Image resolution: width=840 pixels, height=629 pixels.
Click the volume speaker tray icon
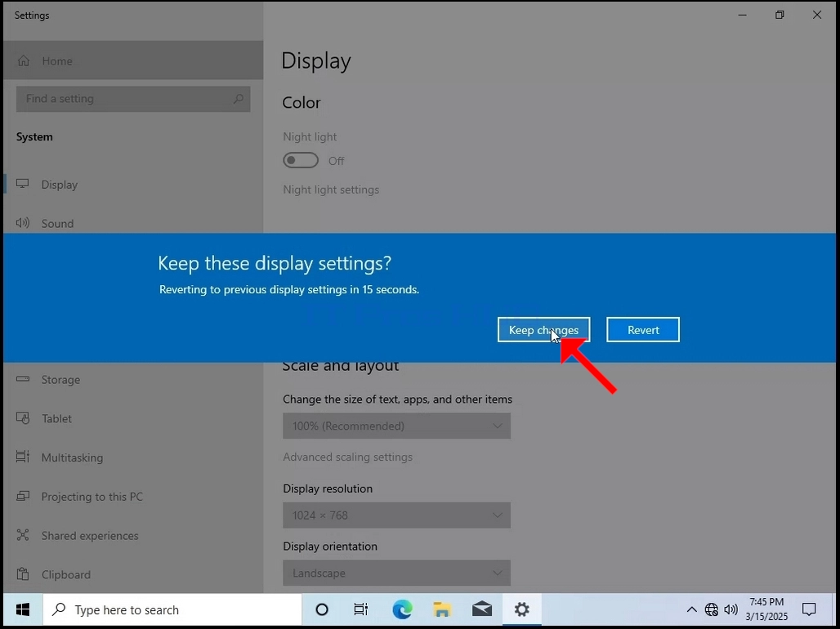pos(731,609)
